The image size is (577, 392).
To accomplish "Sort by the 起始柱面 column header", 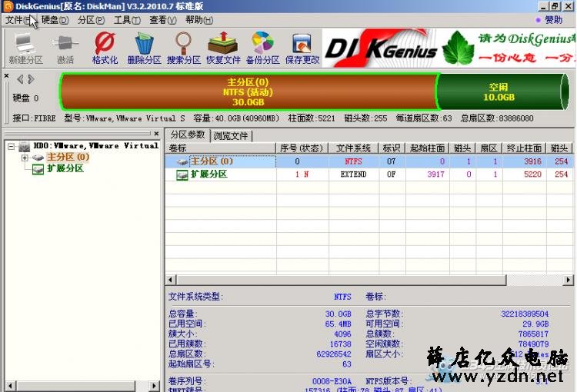I will click(x=427, y=148).
